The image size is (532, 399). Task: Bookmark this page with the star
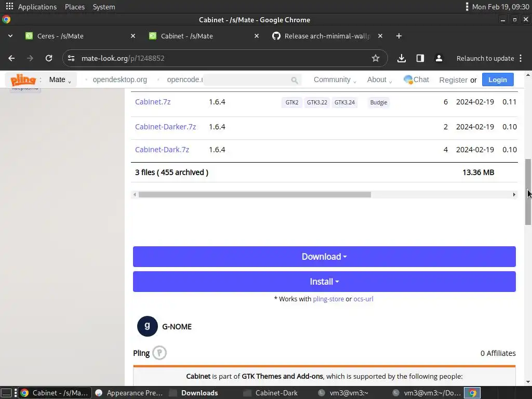click(x=375, y=58)
